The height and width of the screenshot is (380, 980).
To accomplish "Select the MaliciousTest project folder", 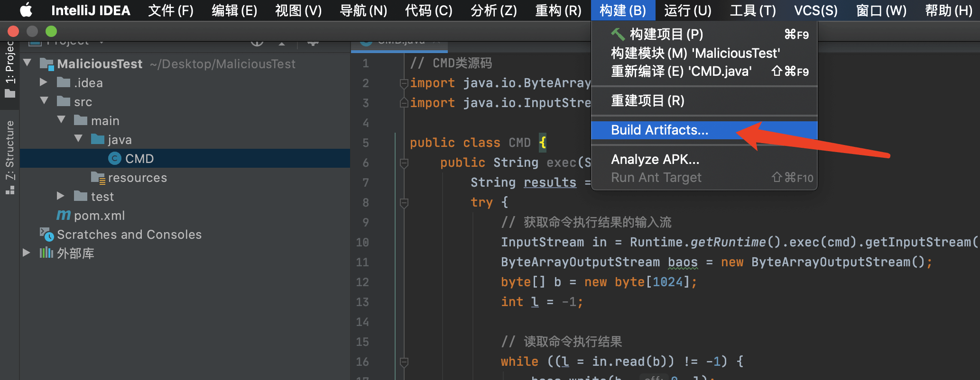I will click(x=100, y=64).
